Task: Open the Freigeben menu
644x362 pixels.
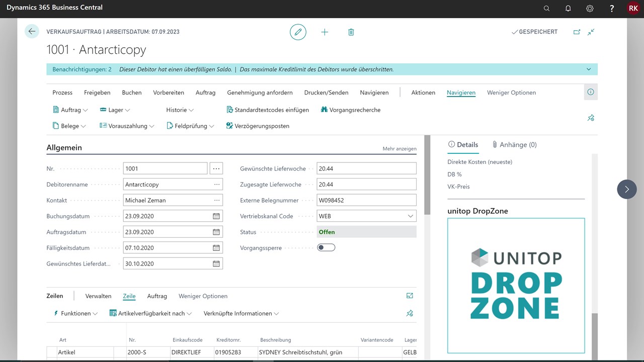Action: click(x=97, y=93)
